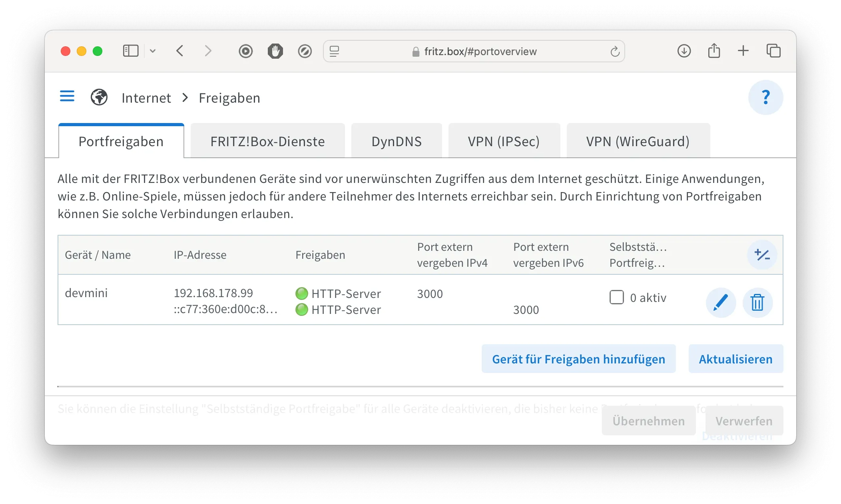Screen dimensions: 841x504
Task: Open the content blocker shield icon
Action: point(305,51)
